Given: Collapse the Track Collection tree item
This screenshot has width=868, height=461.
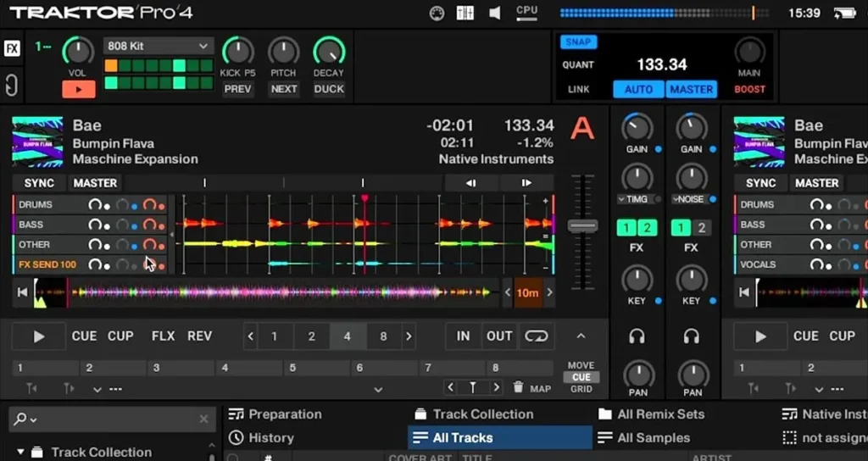Looking at the screenshot, I should click(x=20, y=453).
